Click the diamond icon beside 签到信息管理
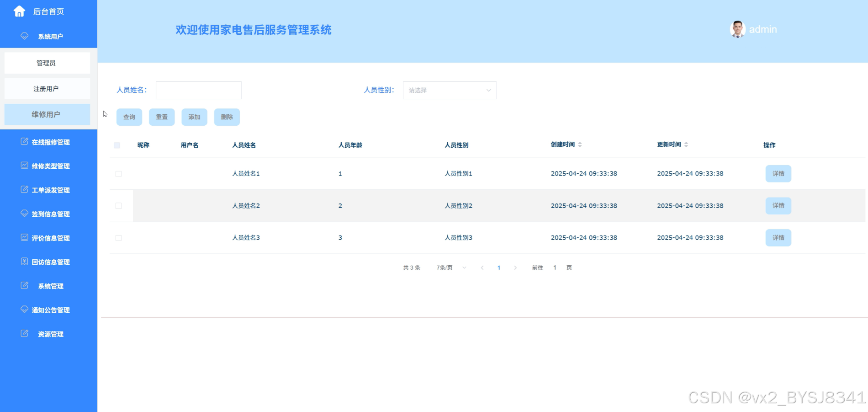This screenshot has height=412, width=868. (25, 213)
